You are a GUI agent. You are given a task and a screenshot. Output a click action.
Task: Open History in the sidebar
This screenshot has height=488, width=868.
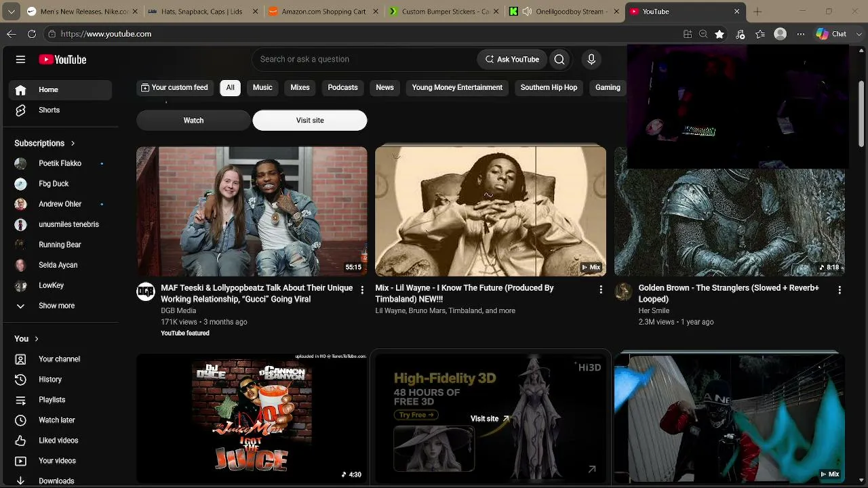point(60,380)
